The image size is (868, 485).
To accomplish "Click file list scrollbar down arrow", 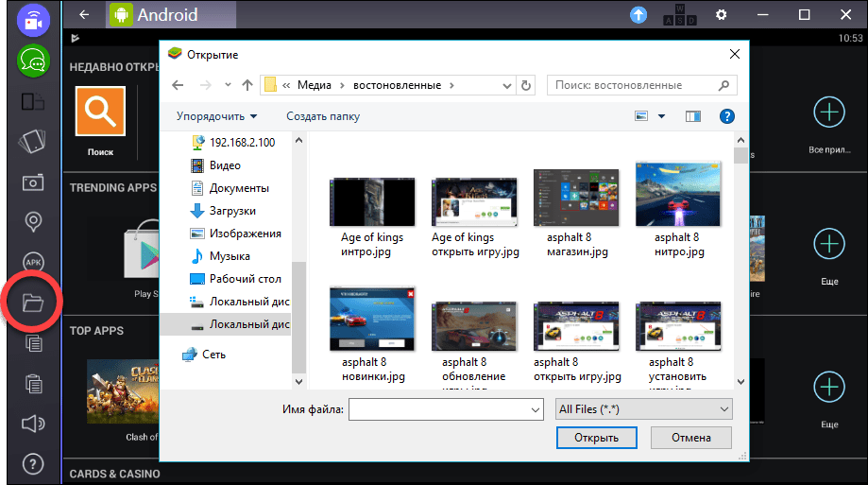I will point(740,381).
